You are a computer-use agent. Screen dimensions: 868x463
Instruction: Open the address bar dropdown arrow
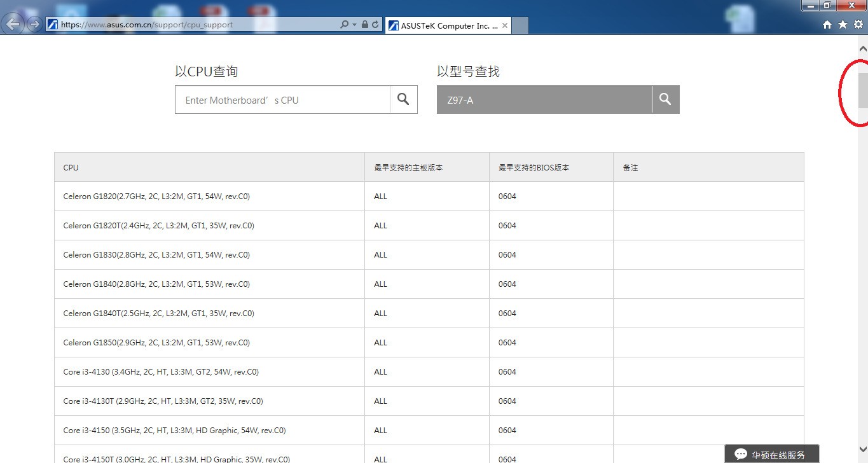click(x=354, y=25)
